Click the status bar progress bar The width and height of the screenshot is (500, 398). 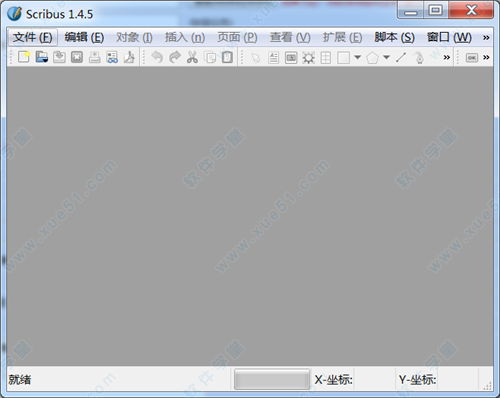pos(272,379)
